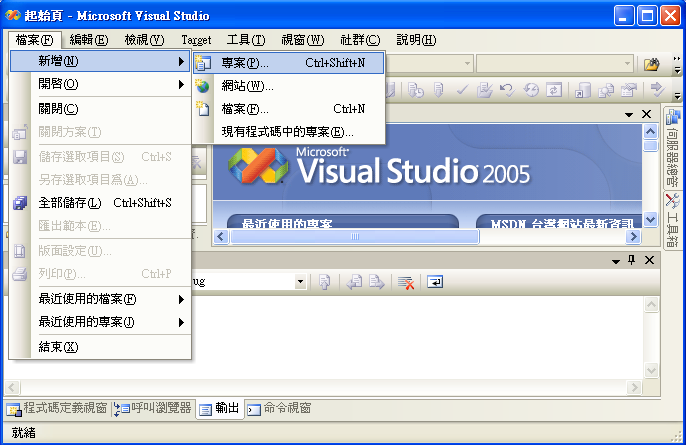
Task: Click the check-out folder icon
Action: coord(485,90)
